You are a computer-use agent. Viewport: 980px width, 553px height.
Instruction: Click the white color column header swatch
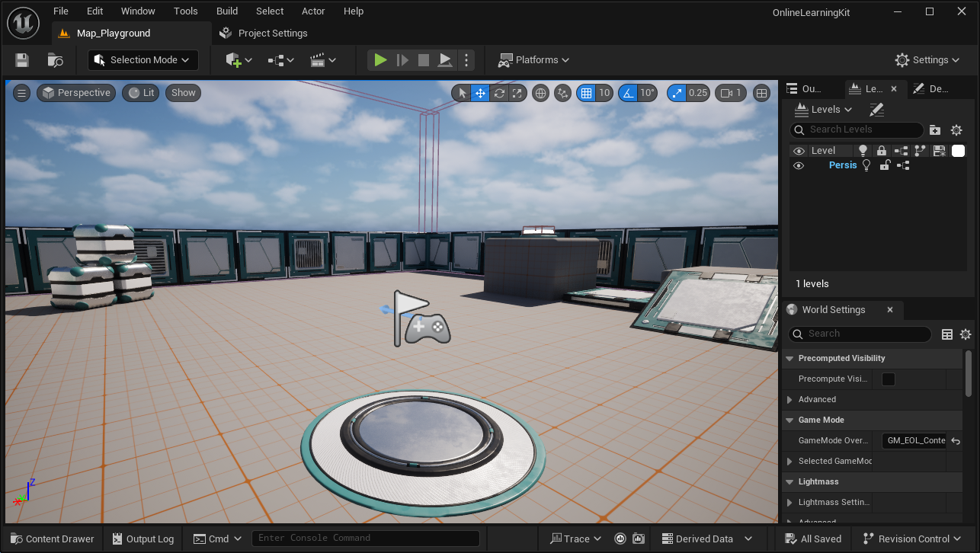point(959,151)
